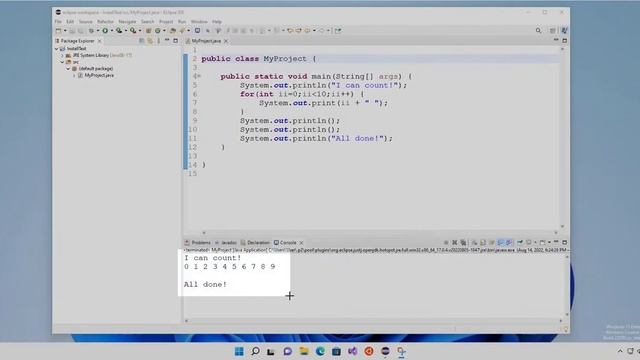Open the taskbar Search icon
This screenshot has width=640, height=360.
click(256, 351)
